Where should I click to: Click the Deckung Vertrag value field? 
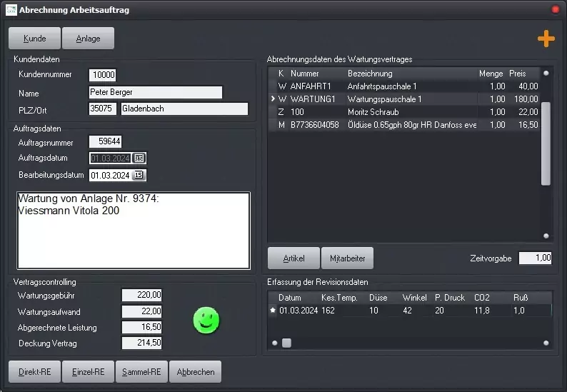[141, 343]
